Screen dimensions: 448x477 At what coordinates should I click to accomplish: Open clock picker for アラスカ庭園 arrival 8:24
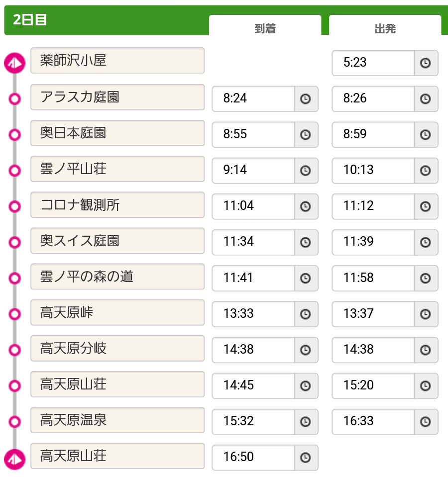[306, 99]
